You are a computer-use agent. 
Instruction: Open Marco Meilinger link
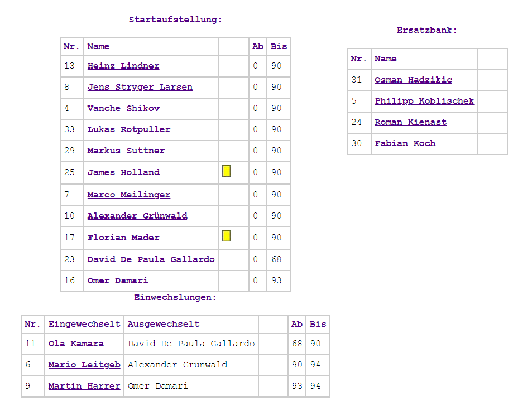pos(129,195)
